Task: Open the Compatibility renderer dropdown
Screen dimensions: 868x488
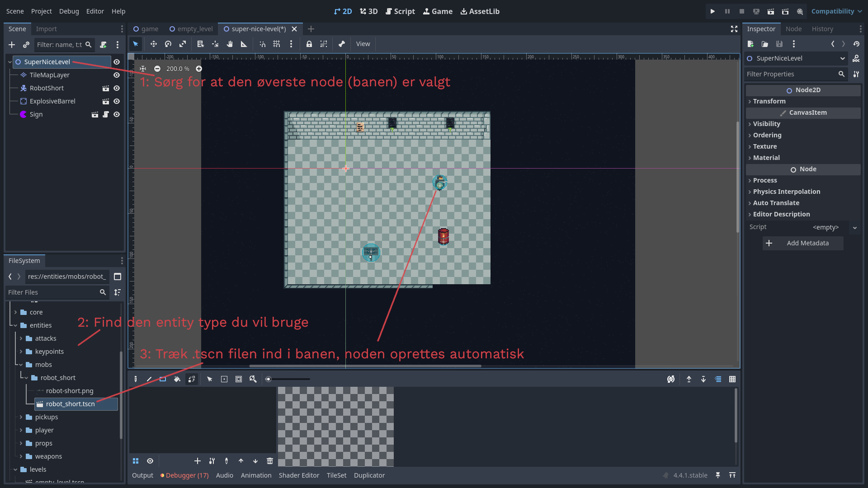Action: pos(836,11)
